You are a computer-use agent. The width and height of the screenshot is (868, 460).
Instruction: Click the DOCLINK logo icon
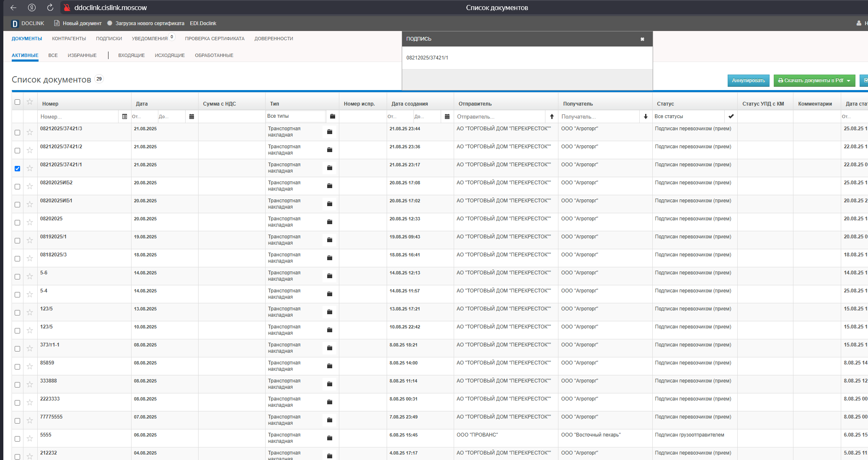pos(15,23)
